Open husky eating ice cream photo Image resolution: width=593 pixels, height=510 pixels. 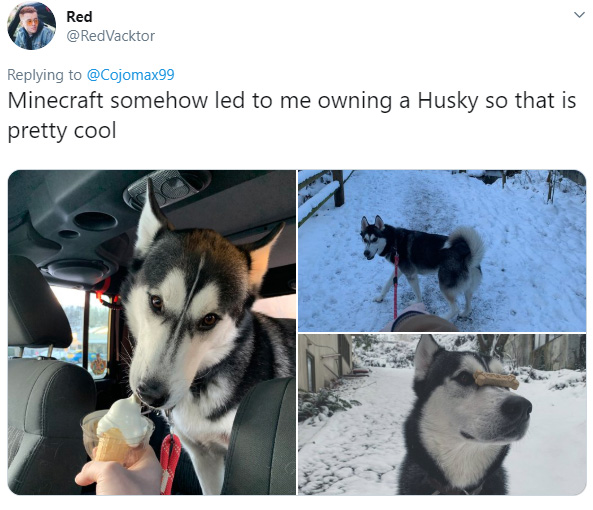click(152, 332)
